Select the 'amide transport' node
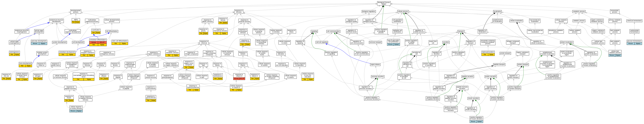 [505, 53]
